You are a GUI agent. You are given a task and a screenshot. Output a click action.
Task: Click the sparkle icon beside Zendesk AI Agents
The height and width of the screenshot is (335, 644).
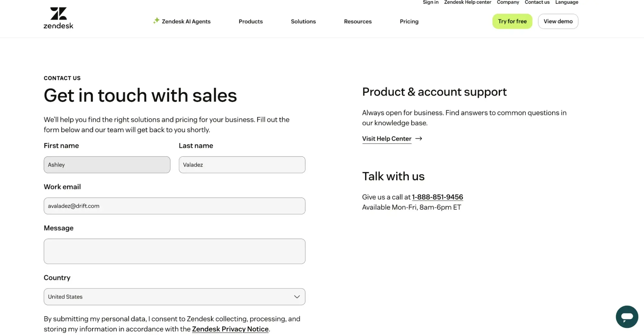[156, 20]
